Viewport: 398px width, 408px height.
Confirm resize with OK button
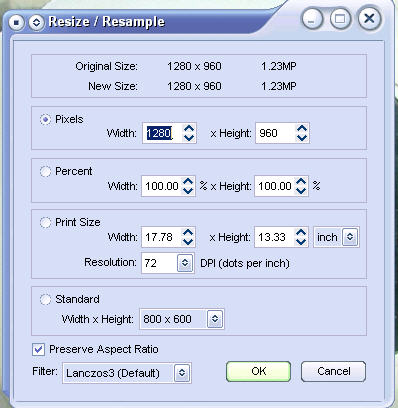(x=259, y=371)
